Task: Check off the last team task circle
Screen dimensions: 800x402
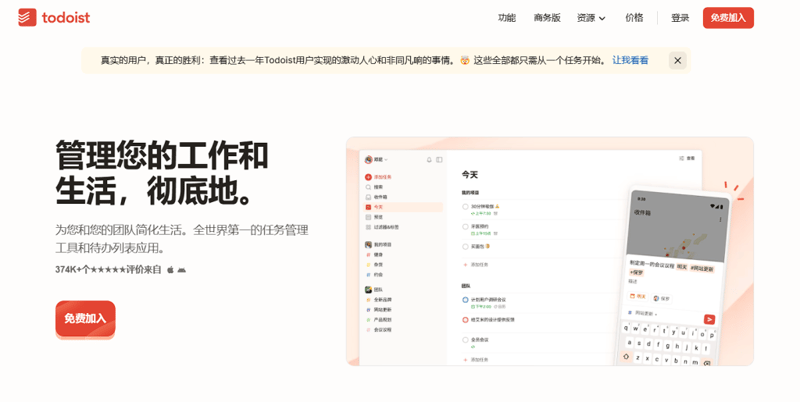Action: tap(465, 340)
